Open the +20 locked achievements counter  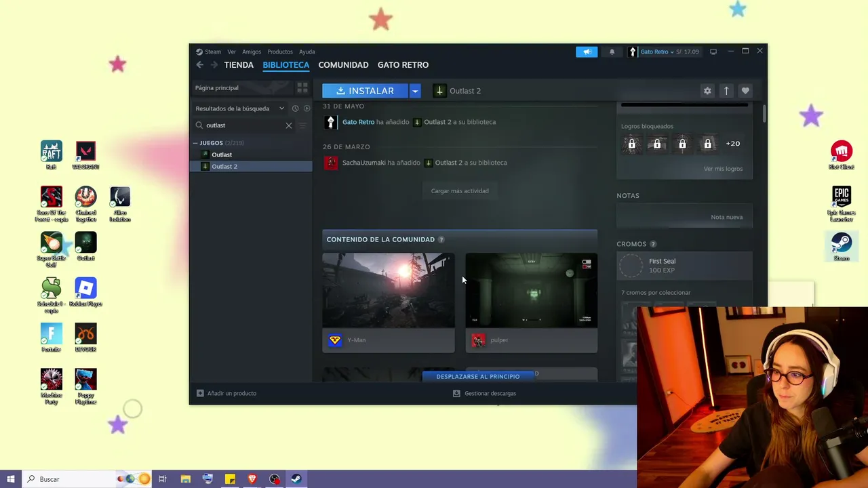point(733,144)
